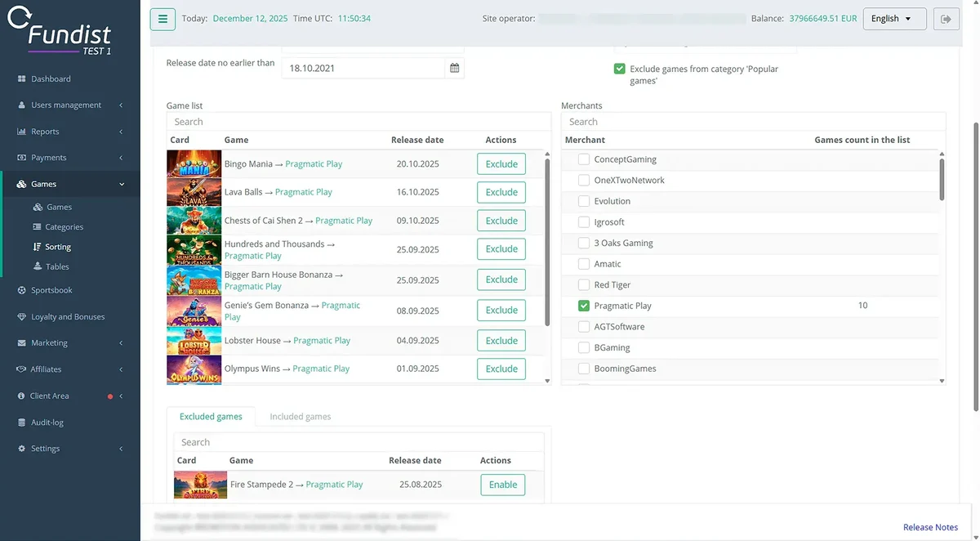
Task: Click the Tables submenu icon
Action: tap(38, 266)
